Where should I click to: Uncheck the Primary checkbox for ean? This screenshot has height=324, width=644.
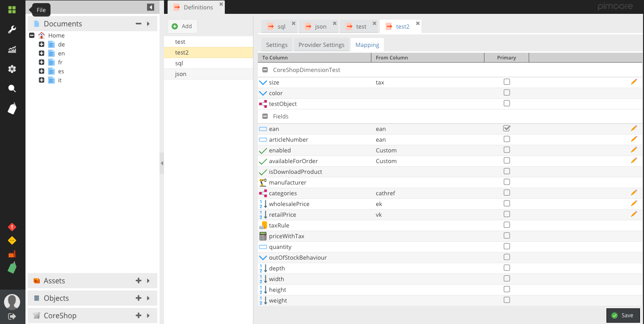click(x=506, y=128)
